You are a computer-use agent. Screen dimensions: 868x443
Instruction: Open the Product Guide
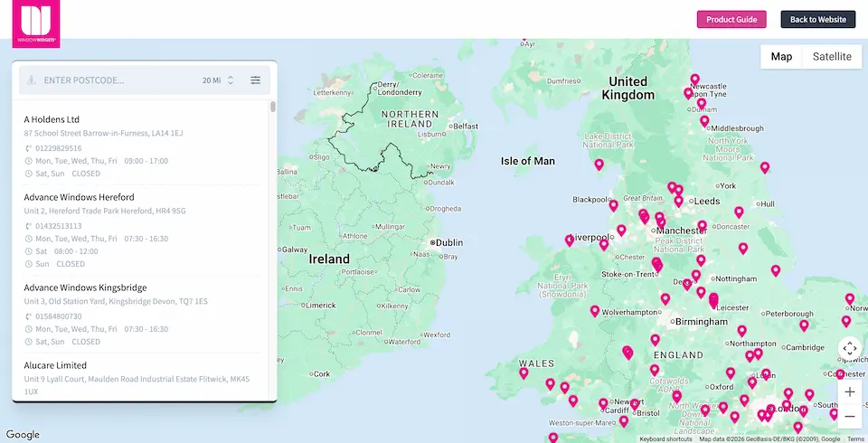coord(731,19)
